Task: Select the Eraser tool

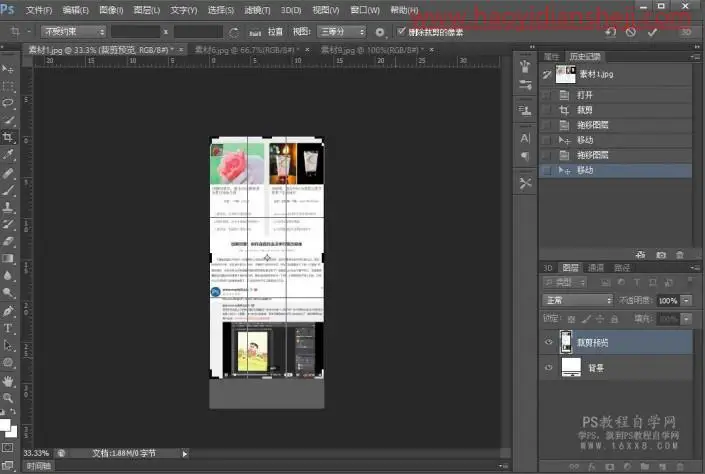Action: [8, 241]
